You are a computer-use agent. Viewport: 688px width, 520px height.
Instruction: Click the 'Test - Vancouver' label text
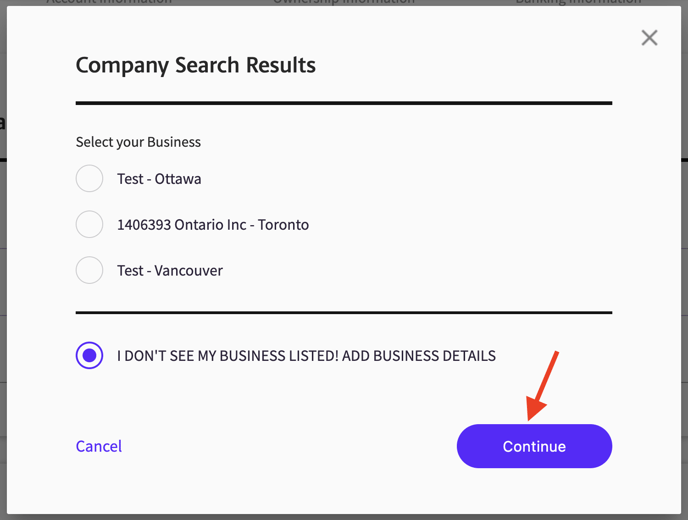(x=170, y=270)
